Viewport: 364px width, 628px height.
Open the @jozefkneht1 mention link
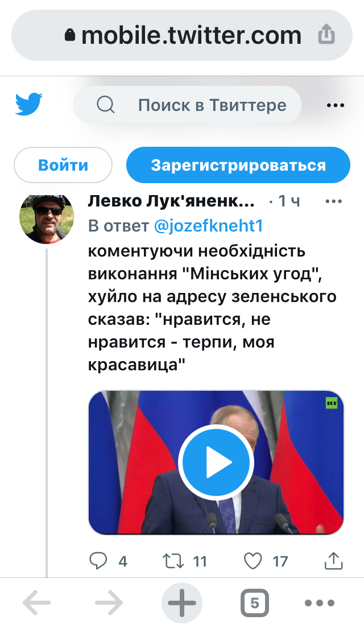pos(208,226)
